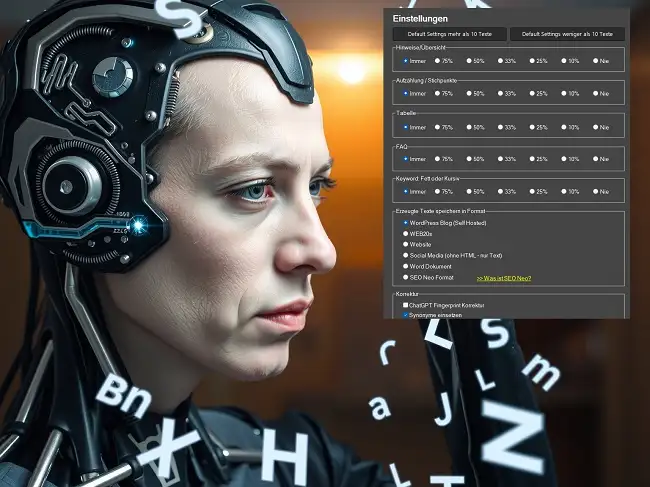650x487 pixels.
Task: Select 75% for Keyword Fett oder Kursiv
Action: pos(437,191)
